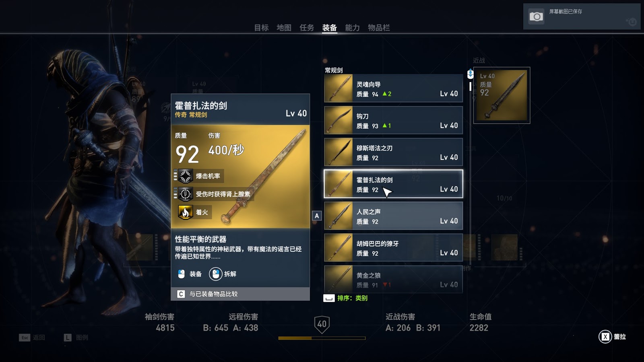Viewport: 644px width, 362px height.
Task: Click the equipped melee weapon thumbnail
Action: [502, 95]
